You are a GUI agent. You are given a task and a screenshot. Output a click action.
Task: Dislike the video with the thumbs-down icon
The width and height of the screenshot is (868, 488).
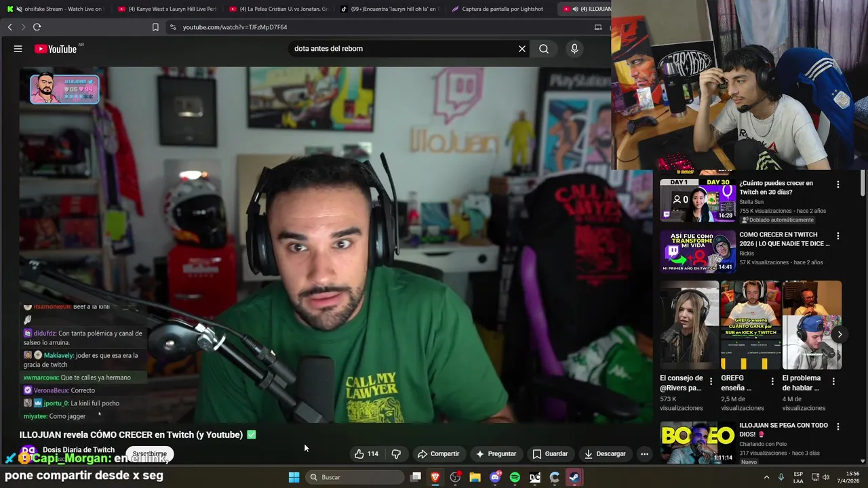pyautogui.click(x=396, y=453)
